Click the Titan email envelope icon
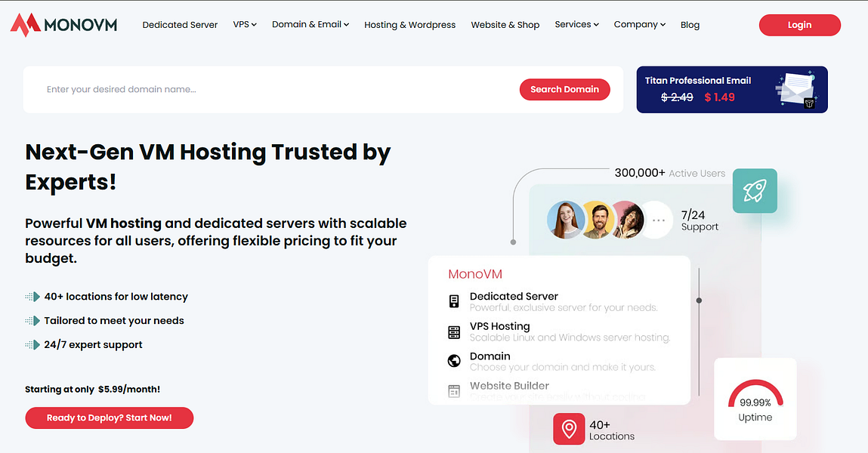Image resolution: width=868 pixels, height=453 pixels. click(x=796, y=90)
